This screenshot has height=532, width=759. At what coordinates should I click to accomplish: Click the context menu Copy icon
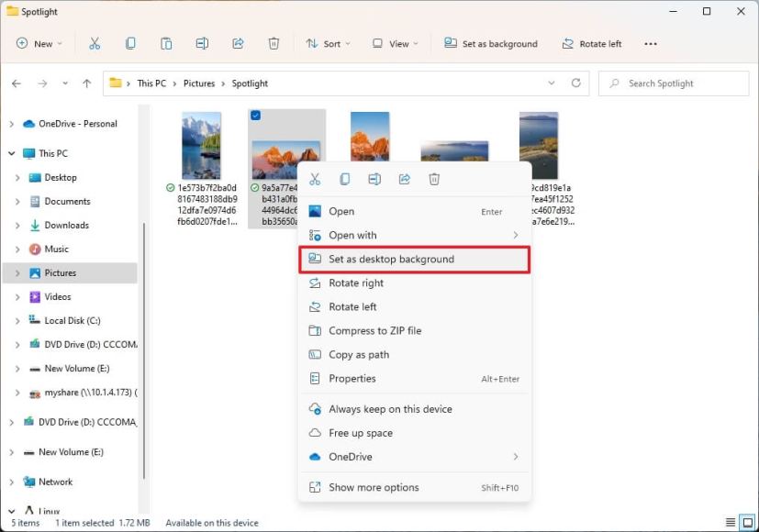(x=345, y=180)
